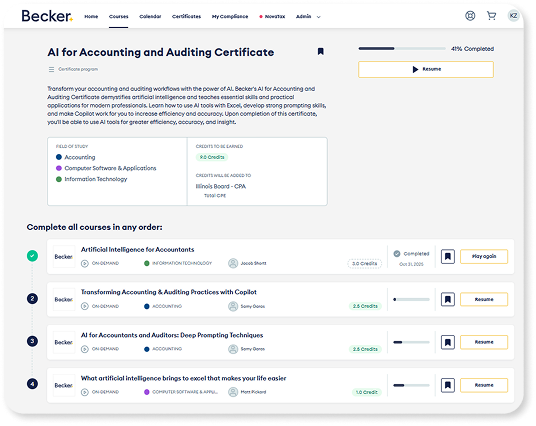Click Becker thumbnail of Deep Prompting Techniques

coord(64,342)
